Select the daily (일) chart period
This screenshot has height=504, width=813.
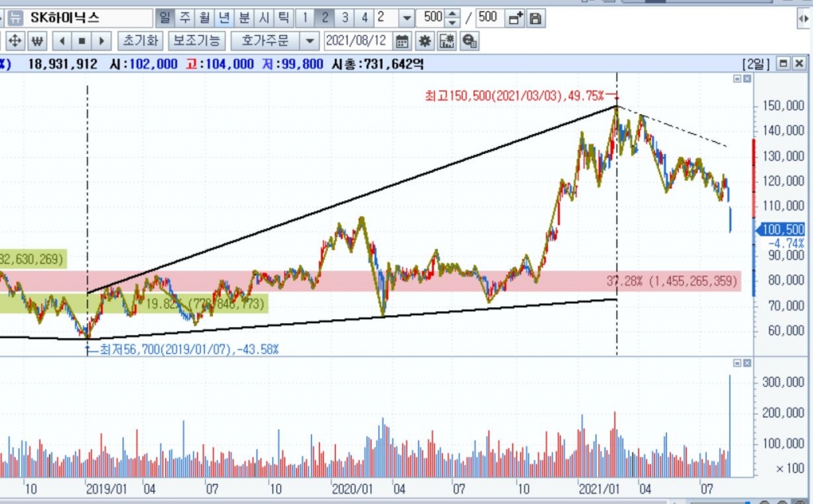pos(164,17)
